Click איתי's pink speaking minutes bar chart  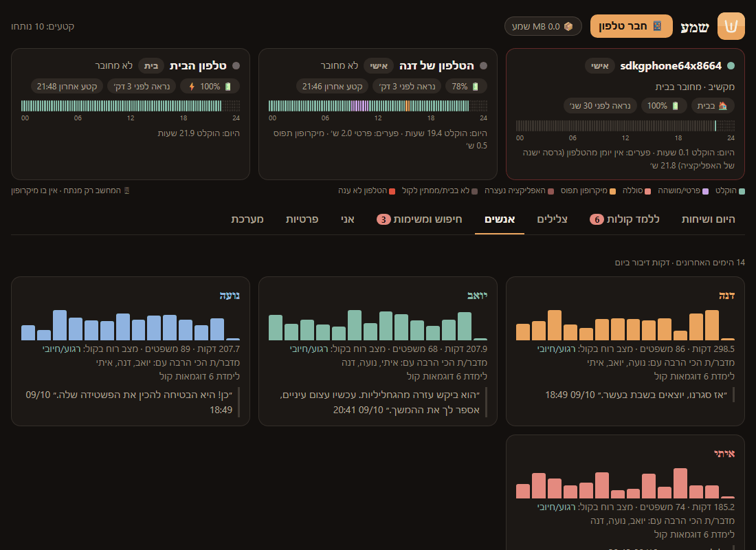[x=625, y=483]
